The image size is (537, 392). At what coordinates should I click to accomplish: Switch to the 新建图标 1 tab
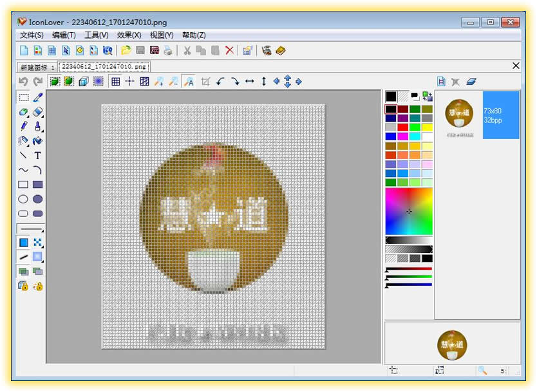pos(37,67)
